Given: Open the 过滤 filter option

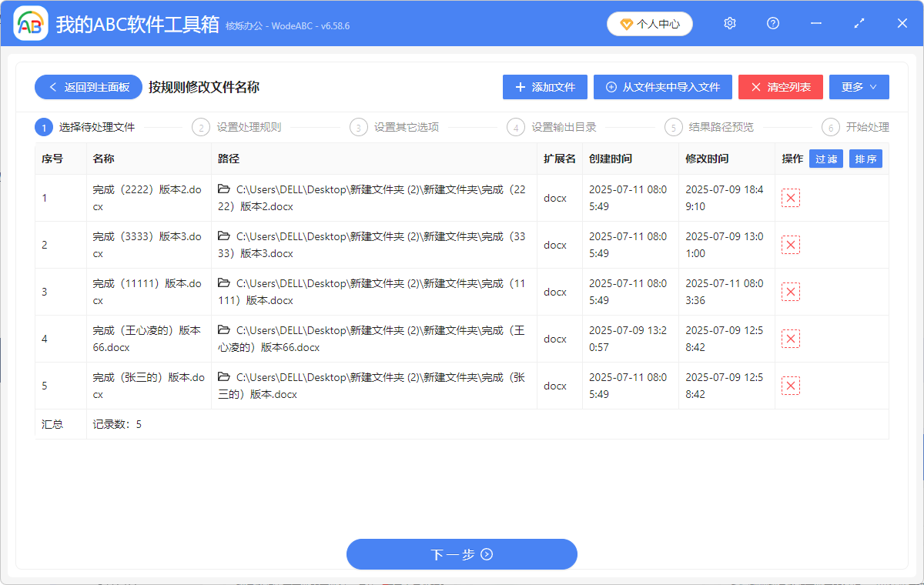Looking at the screenshot, I should click(x=825, y=159).
